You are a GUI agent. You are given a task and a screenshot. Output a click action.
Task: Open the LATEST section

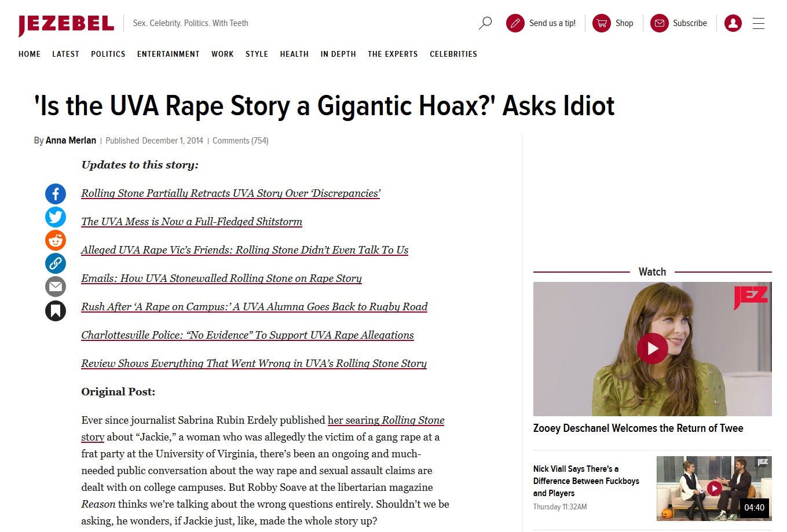tap(65, 54)
